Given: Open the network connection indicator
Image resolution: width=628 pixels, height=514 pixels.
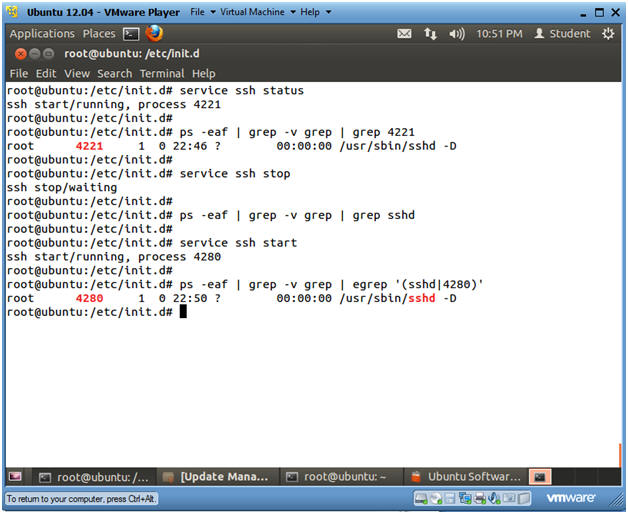Looking at the screenshot, I should click(430, 34).
